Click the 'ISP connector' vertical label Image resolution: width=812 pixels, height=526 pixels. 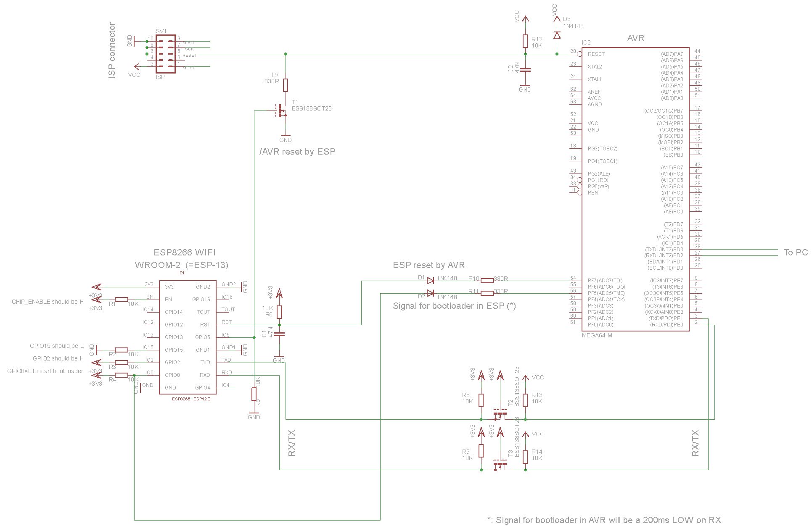coord(111,50)
